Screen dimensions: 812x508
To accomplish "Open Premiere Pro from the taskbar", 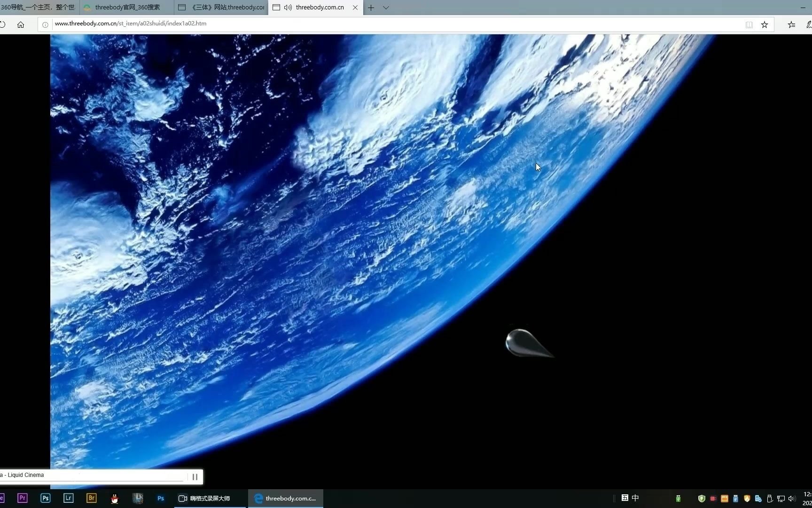I will (x=22, y=498).
